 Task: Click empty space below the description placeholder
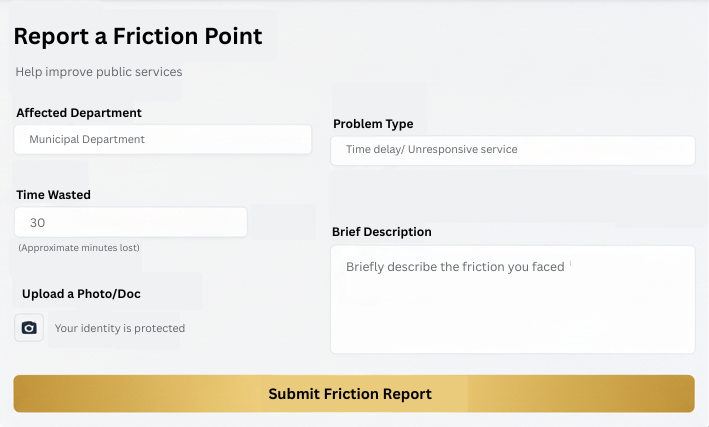pyautogui.click(x=512, y=320)
